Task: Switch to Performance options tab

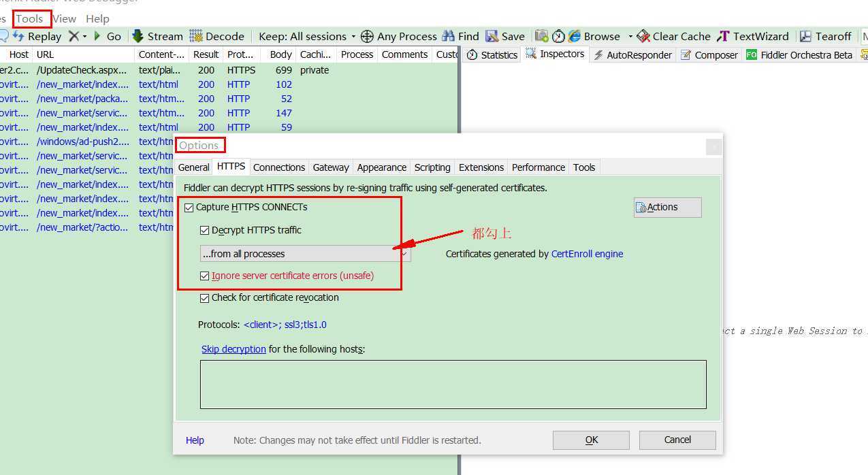Action: coord(539,167)
